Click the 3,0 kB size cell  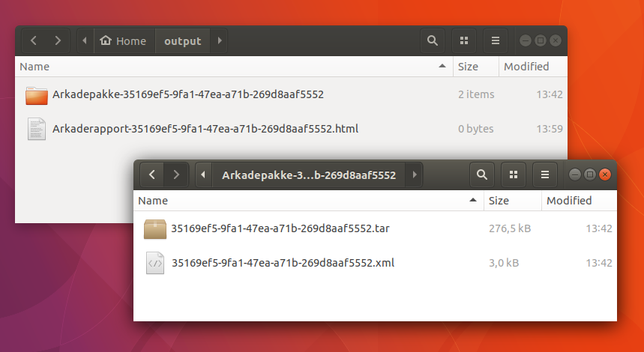click(504, 263)
